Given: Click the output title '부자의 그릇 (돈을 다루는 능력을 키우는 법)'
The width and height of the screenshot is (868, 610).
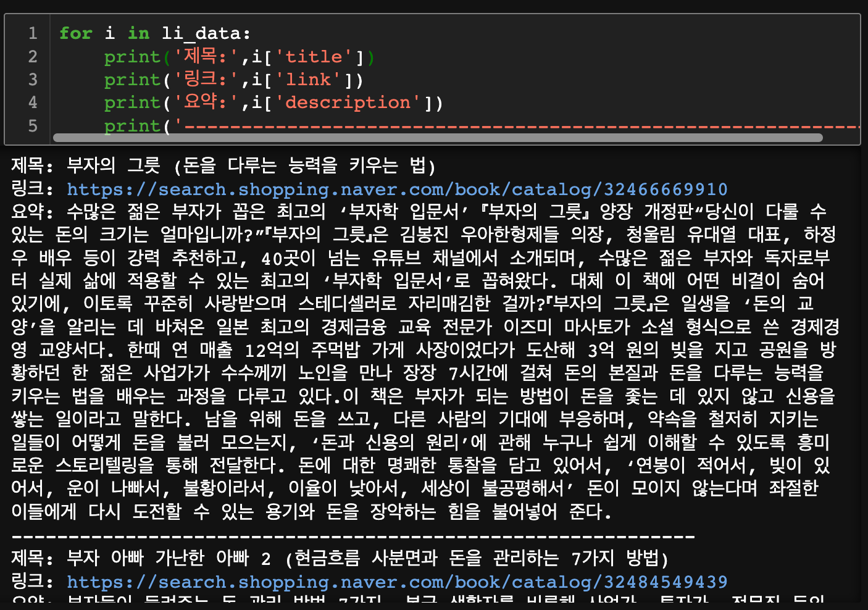Looking at the screenshot, I should 251,165.
